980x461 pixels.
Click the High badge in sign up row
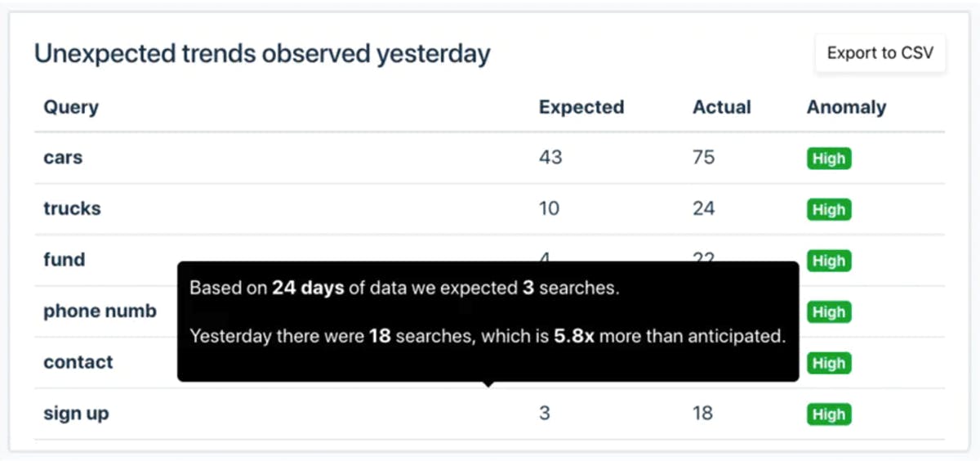click(829, 414)
